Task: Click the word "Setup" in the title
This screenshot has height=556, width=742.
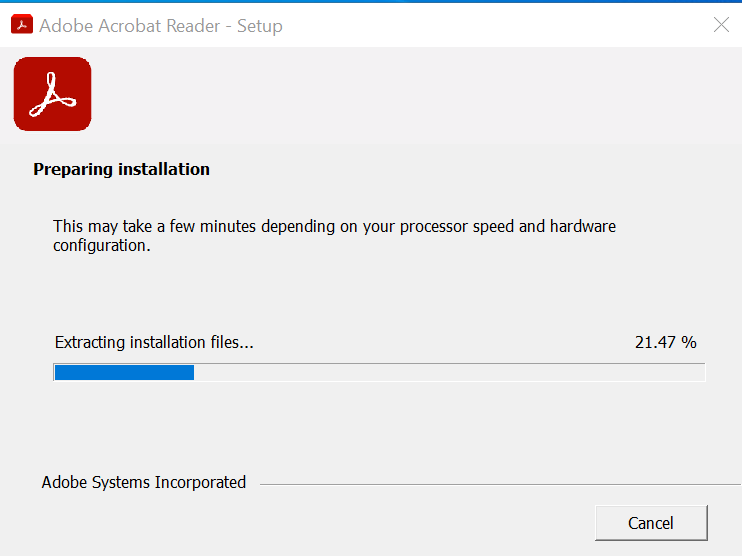Action: point(260,25)
